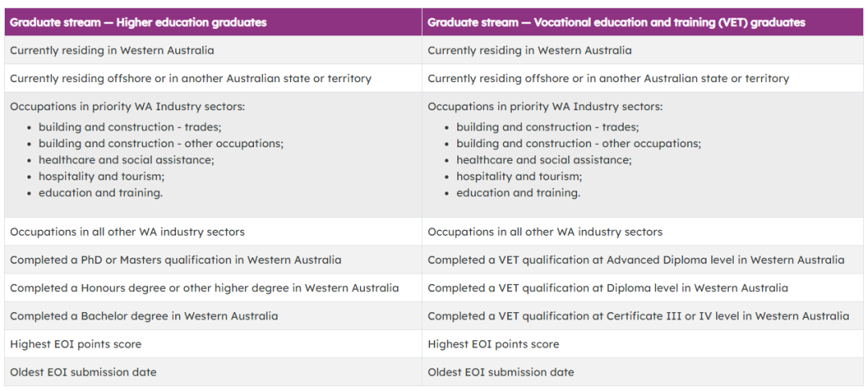Select the VET Advanced Diploma level cell
868x391 pixels.
[636, 260]
